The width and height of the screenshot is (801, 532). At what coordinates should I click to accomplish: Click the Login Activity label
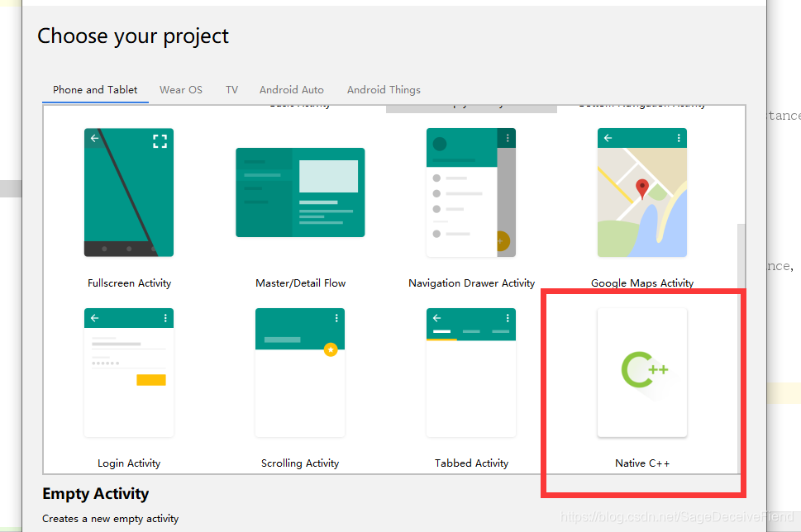[129, 463]
